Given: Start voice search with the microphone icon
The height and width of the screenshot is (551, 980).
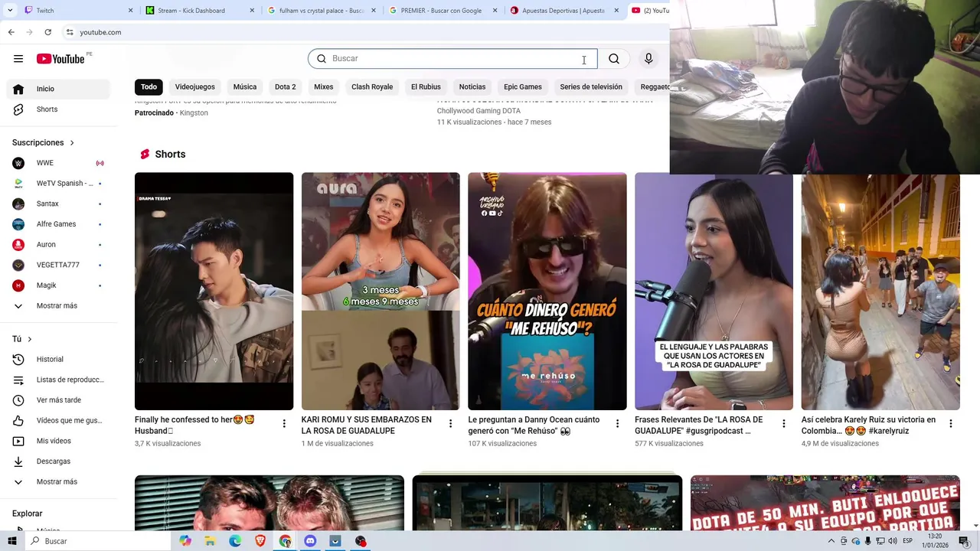Looking at the screenshot, I should [x=648, y=59].
